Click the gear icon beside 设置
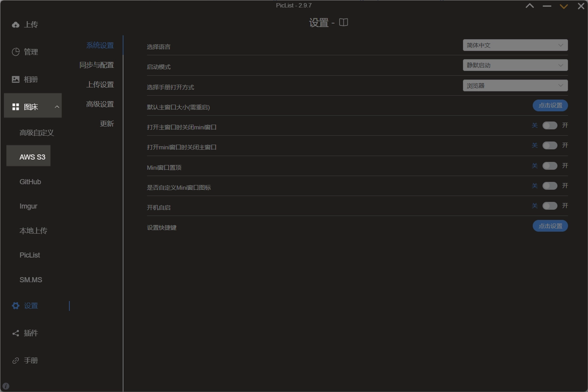 (16, 305)
